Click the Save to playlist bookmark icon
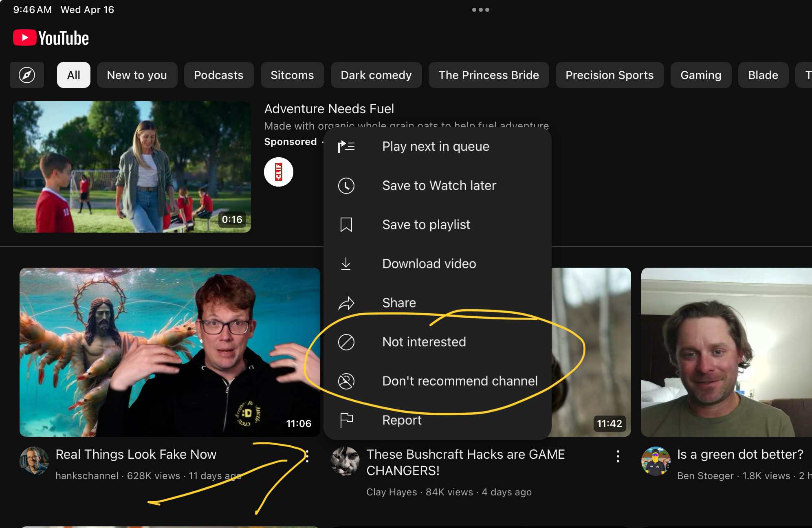The image size is (812, 528). click(346, 224)
